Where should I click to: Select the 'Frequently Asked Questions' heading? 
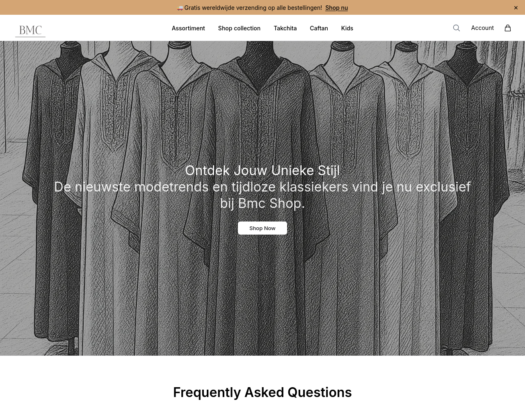(x=262, y=393)
